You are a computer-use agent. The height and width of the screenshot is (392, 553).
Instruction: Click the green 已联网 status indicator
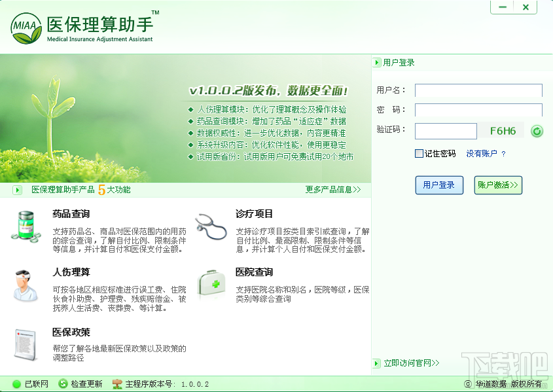16,384
